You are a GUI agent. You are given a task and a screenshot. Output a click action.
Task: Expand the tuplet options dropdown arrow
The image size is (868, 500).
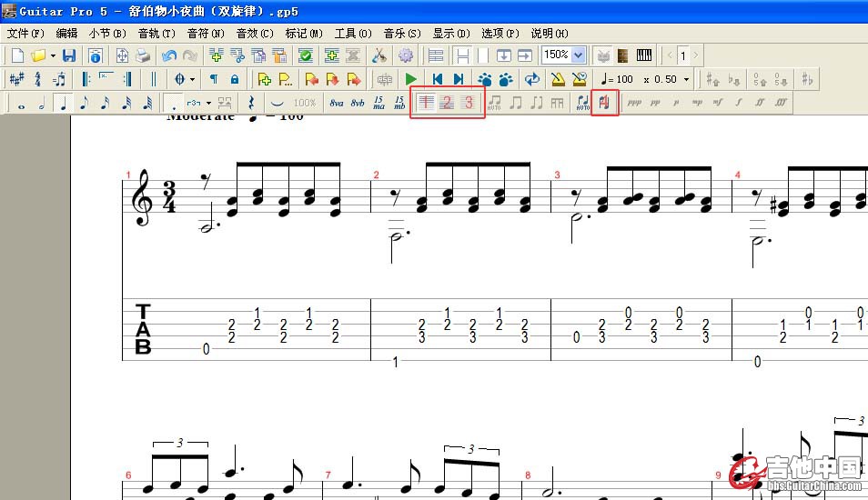208,103
